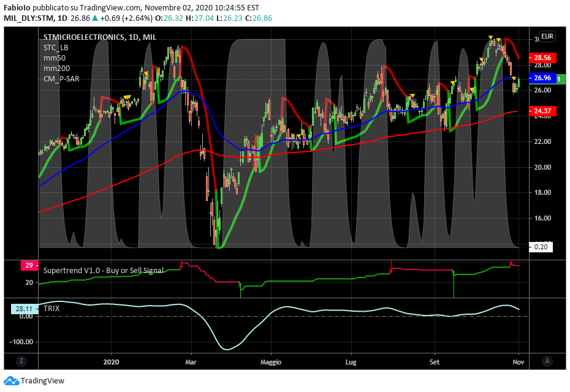Open the Supertrend V1.0 indicator label
Viewport: 570px width, 392px height.
coord(103,271)
